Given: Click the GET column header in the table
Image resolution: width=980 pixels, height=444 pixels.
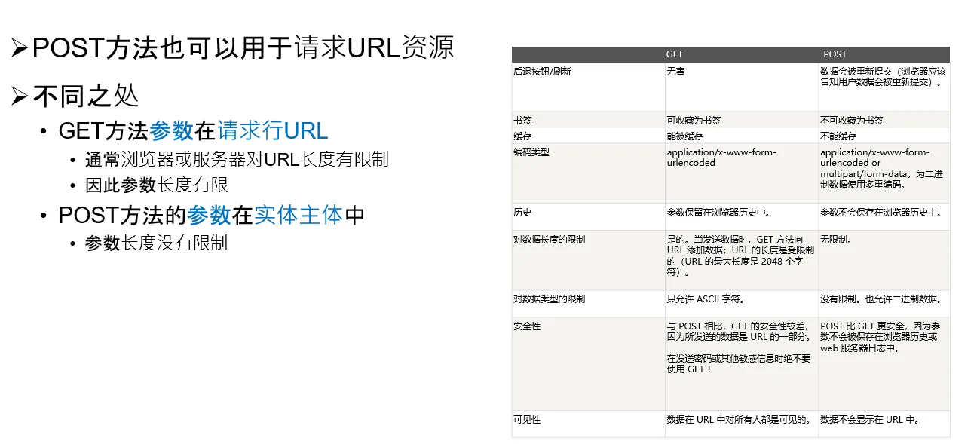Looking at the screenshot, I should coord(674,54).
